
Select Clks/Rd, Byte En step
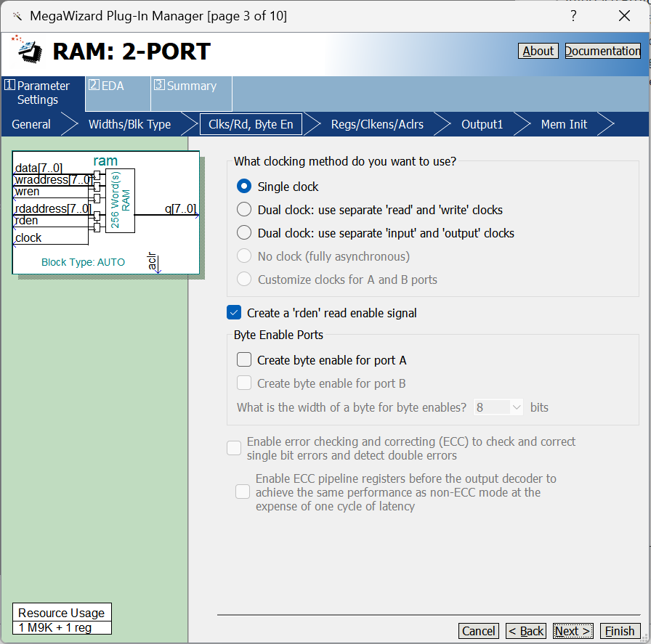[x=251, y=124]
